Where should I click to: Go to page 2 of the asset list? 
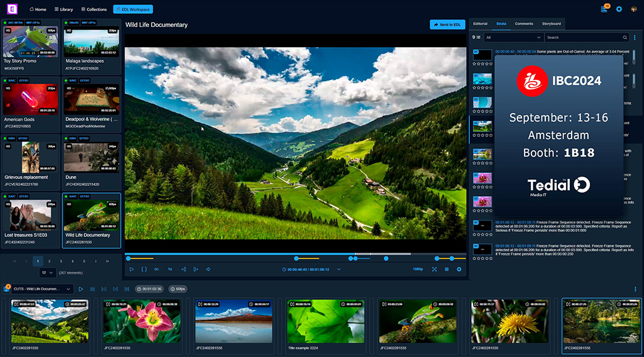click(49, 261)
